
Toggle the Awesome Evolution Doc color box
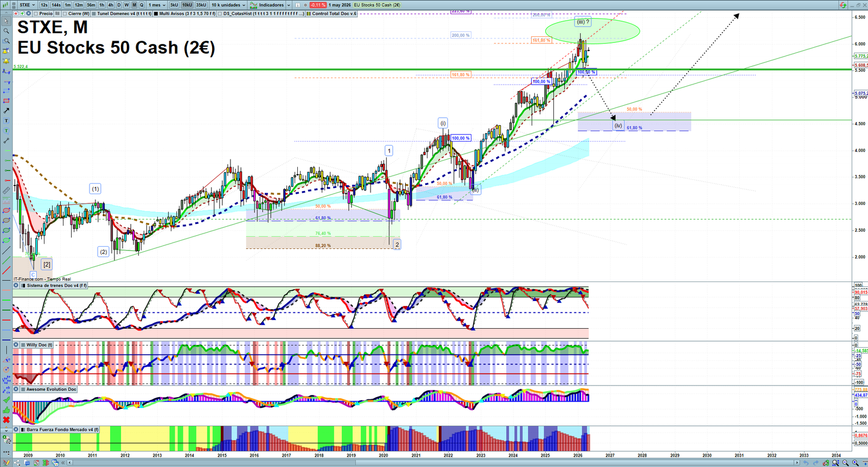tap(23, 389)
